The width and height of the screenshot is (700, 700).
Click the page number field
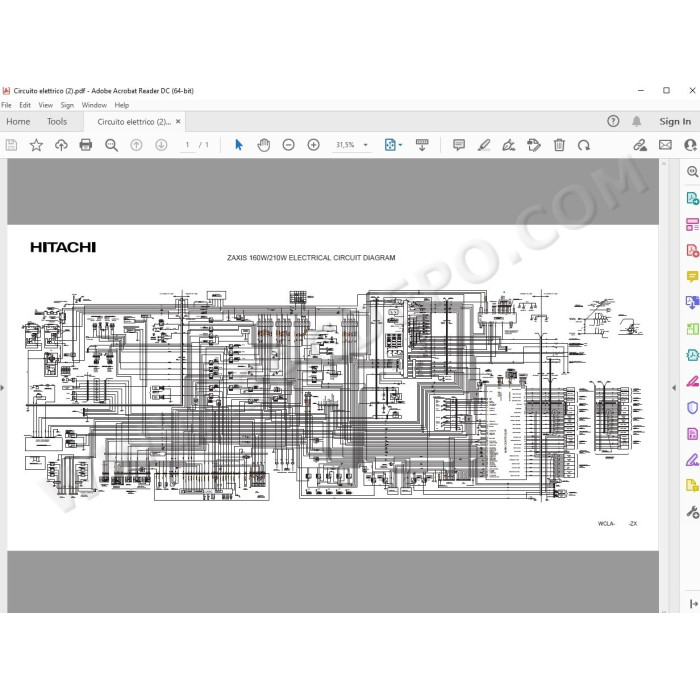(188, 145)
